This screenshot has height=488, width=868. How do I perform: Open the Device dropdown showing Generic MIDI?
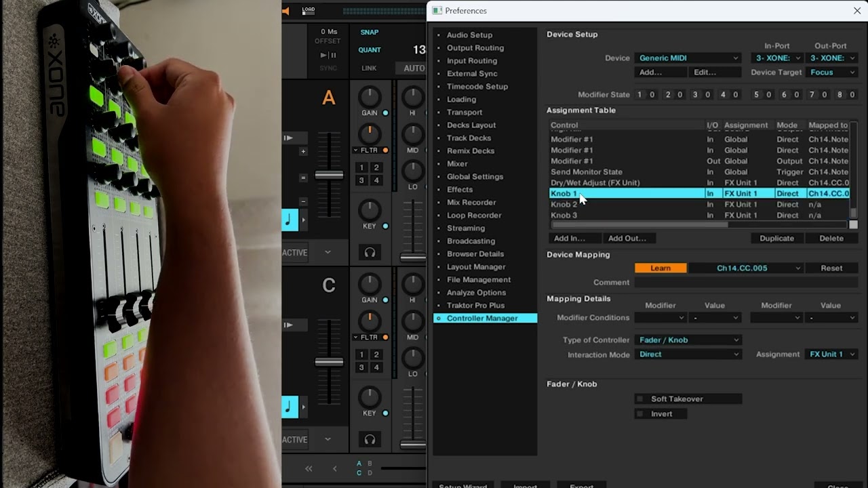pos(688,58)
